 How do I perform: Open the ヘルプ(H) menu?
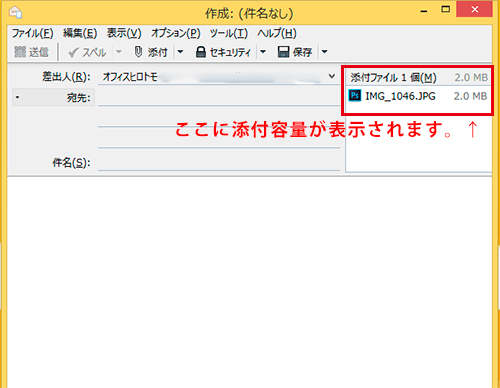tap(277, 33)
